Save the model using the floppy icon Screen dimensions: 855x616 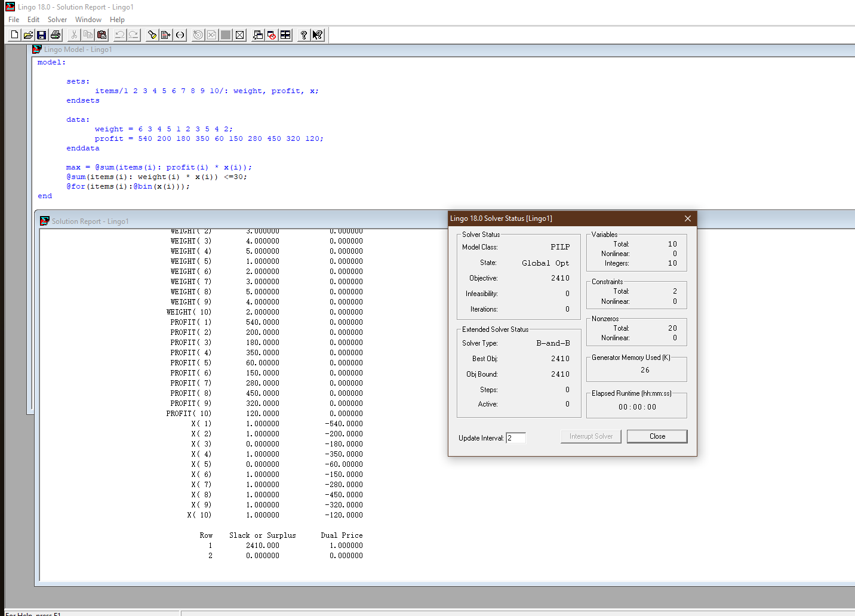tap(42, 35)
